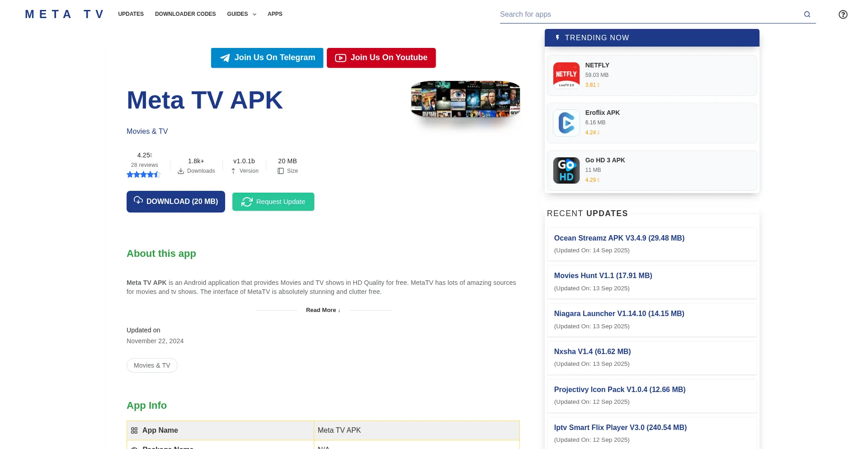Click Eroflix 4.24 rating text
The width and height of the screenshot is (868, 449).
(592, 132)
